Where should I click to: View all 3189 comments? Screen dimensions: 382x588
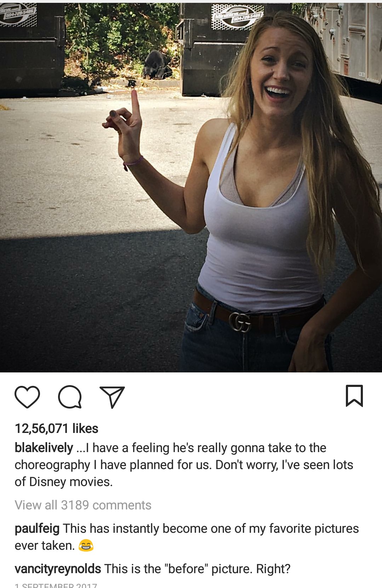click(83, 505)
